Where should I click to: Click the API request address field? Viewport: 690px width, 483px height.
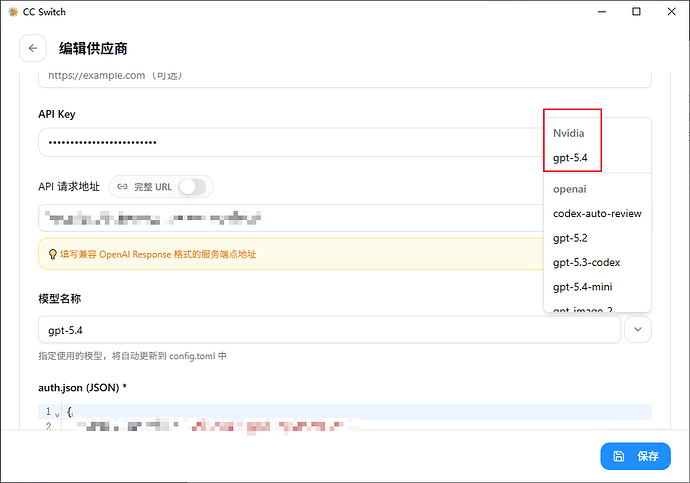tap(291, 218)
